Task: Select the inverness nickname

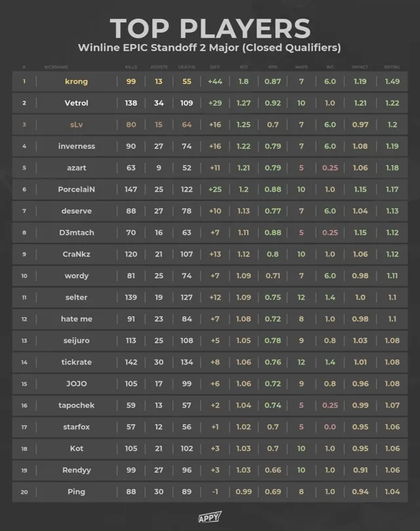Action: (76, 146)
